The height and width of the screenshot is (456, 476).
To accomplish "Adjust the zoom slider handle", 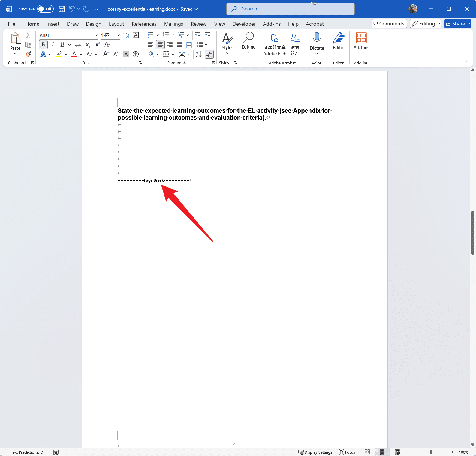I will pos(430,452).
